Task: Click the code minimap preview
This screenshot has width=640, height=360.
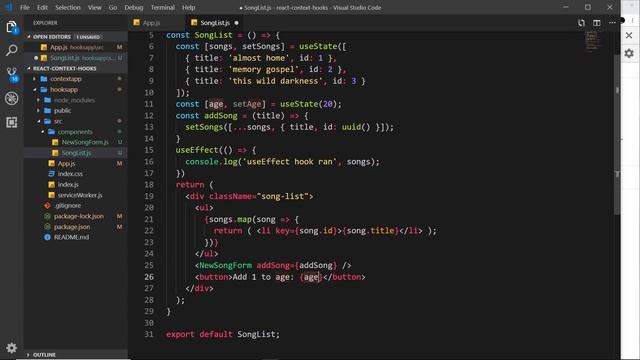Action: tap(593, 41)
